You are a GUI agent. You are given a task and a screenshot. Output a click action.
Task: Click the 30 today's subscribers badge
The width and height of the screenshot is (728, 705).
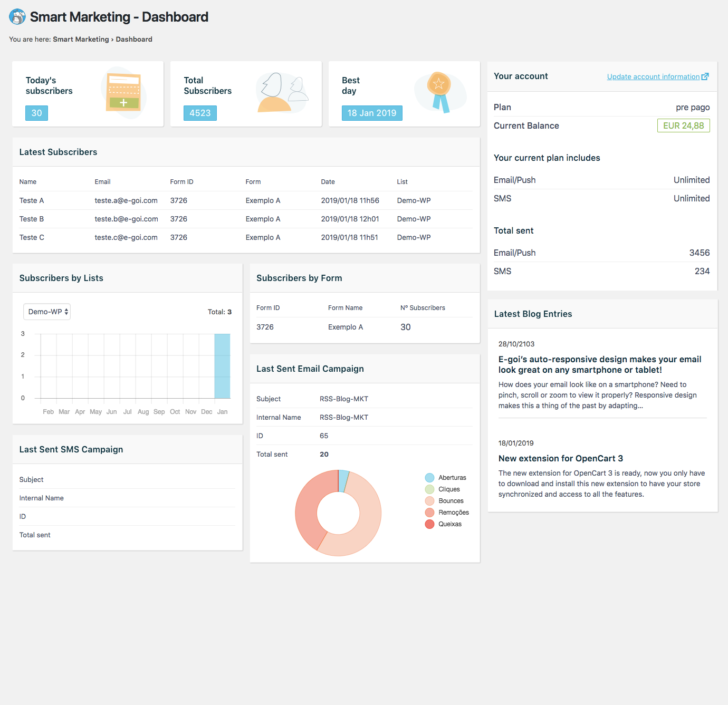pos(36,113)
